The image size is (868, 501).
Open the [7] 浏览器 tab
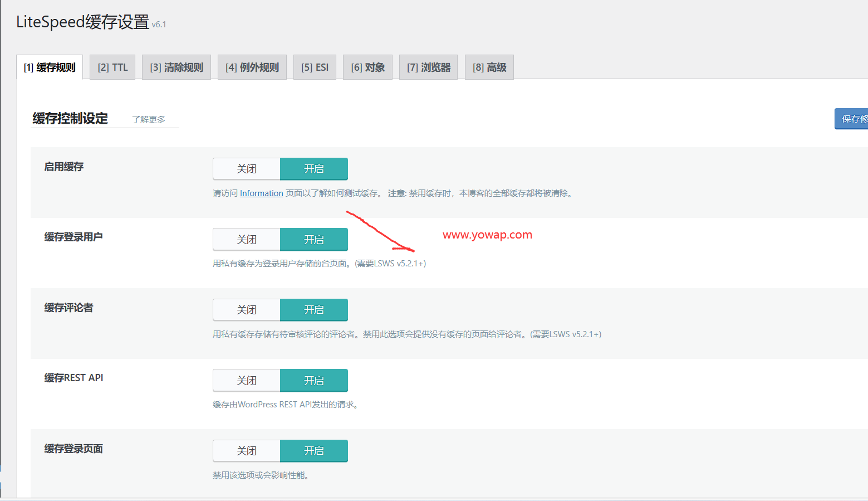pos(428,67)
